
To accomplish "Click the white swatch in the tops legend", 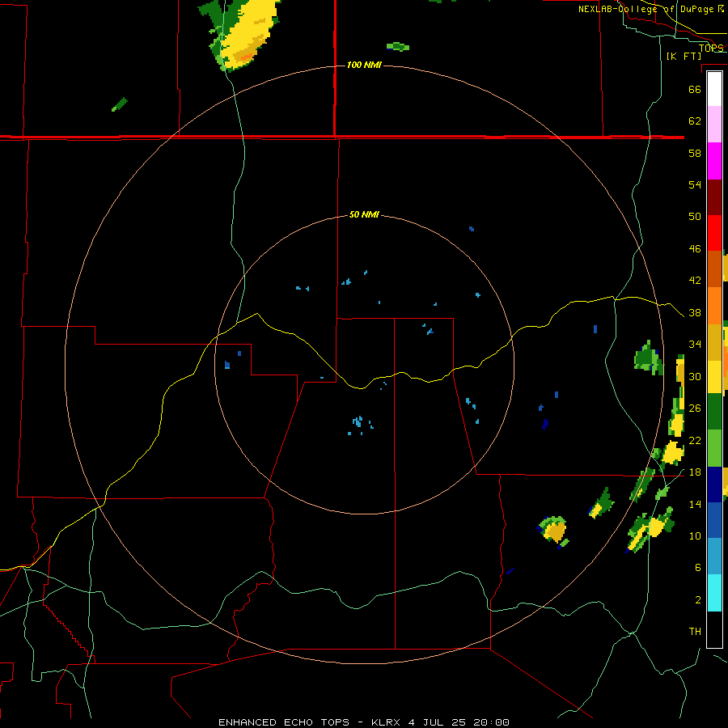I will (x=714, y=89).
